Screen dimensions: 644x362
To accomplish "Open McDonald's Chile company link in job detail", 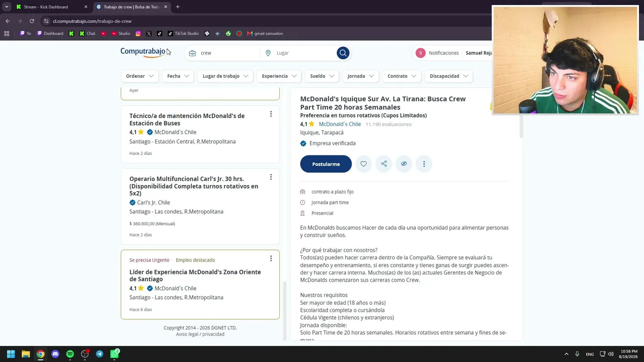I will (x=340, y=124).
